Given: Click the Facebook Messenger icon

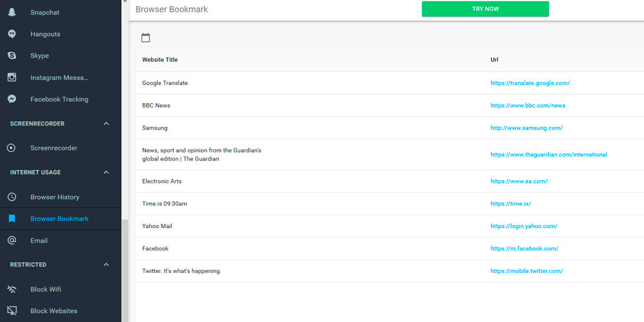Looking at the screenshot, I should 12,99.
